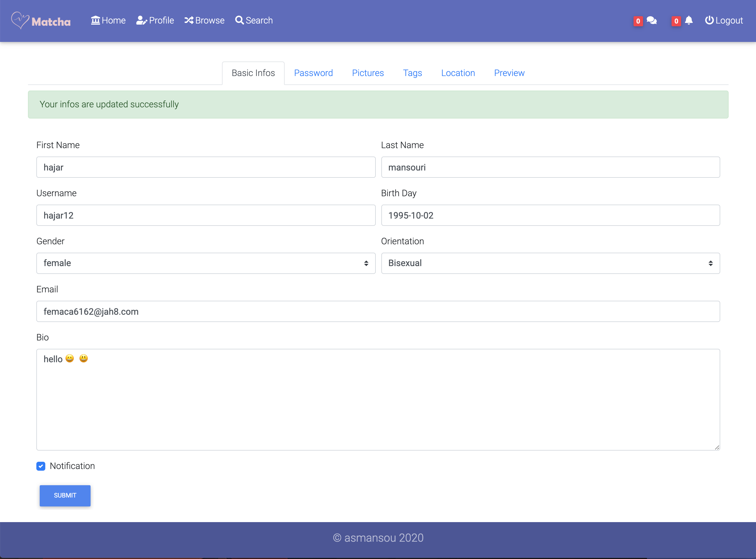
Task: Open the Gender dropdown
Action: point(206,263)
